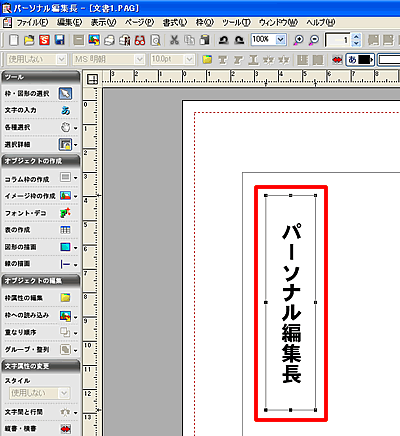
Task: Toggle the red arrows direction icon in format bar
Action: point(337,60)
